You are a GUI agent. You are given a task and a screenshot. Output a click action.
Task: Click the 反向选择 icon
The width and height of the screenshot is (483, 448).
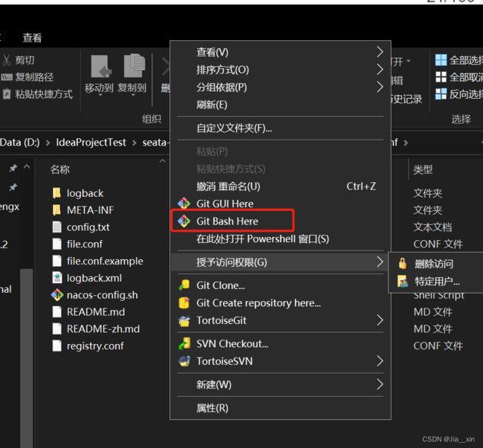coord(441,94)
